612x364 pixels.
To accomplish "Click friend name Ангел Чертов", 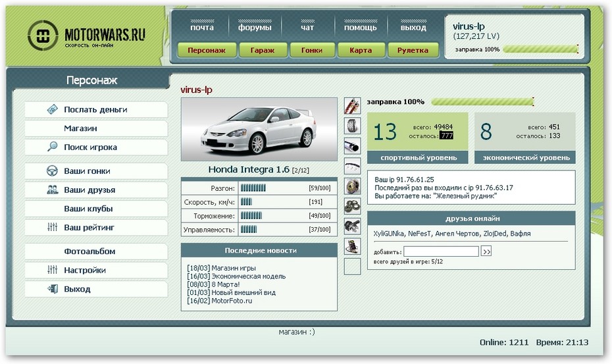I will (x=457, y=234).
